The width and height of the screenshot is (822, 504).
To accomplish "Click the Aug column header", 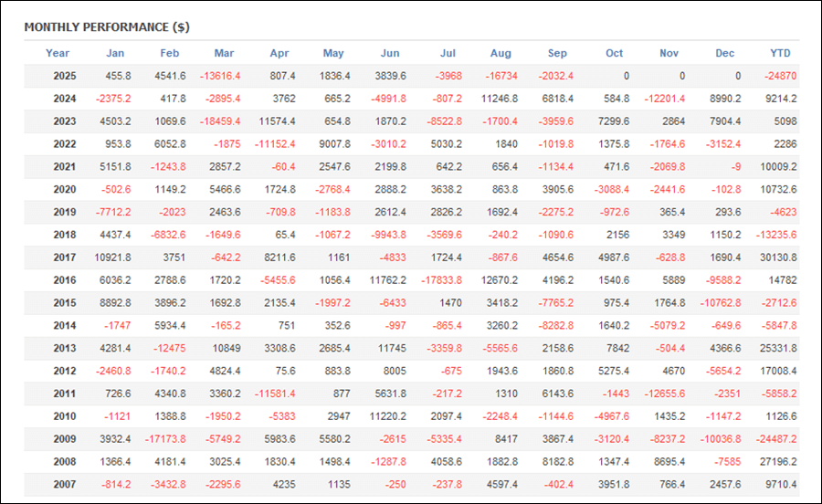I will [x=501, y=53].
